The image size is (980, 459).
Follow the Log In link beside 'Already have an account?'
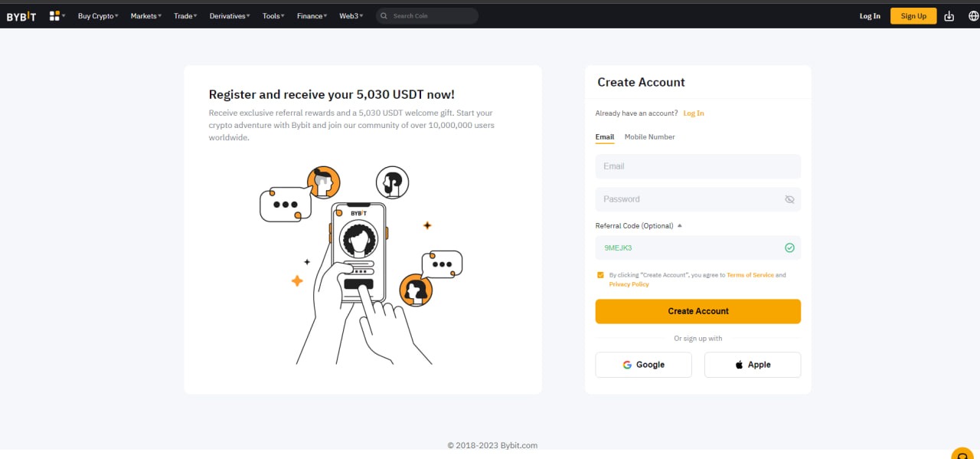pyautogui.click(x=694, y=113)
